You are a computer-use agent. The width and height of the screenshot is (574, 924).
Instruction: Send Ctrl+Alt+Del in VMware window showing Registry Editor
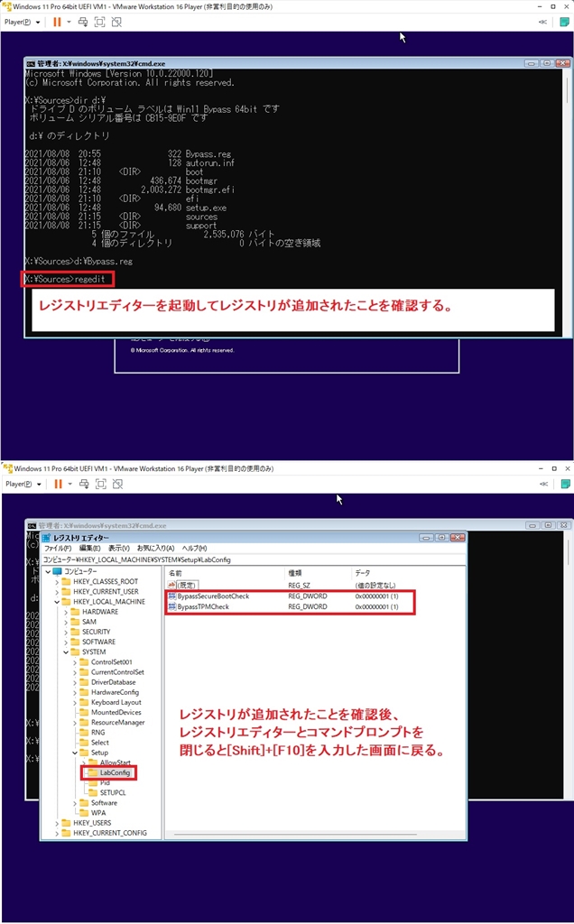click(x=84, y=484)
